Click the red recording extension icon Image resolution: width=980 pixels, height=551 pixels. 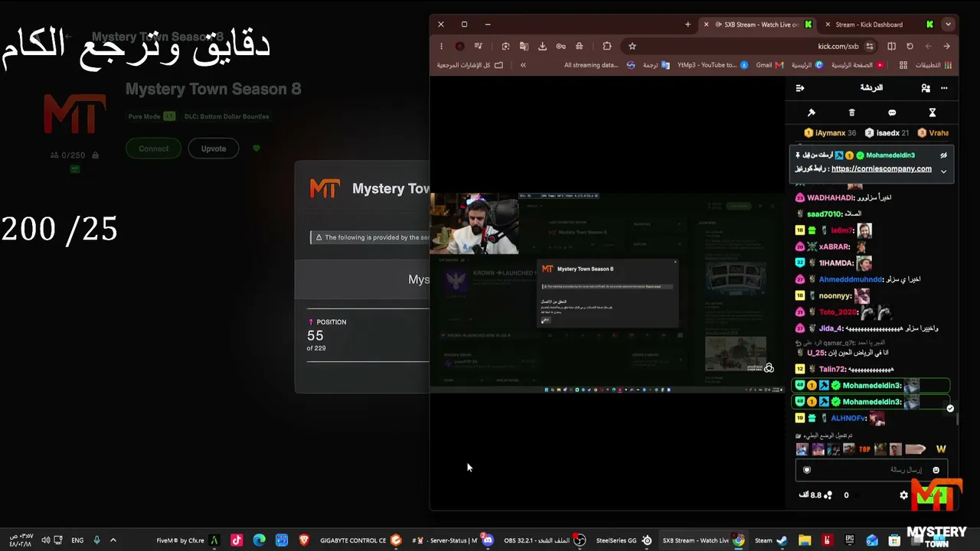pyautogui.click(x=459, y=46)
